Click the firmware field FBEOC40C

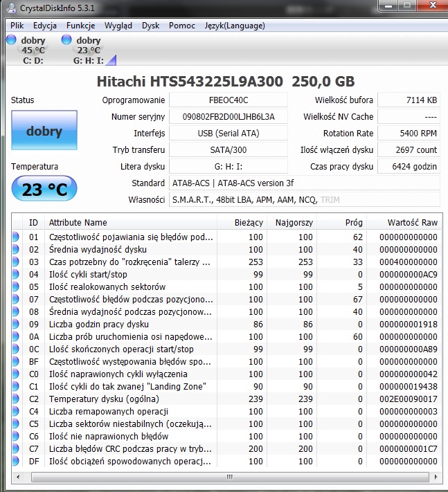click(x=229, y=100)
